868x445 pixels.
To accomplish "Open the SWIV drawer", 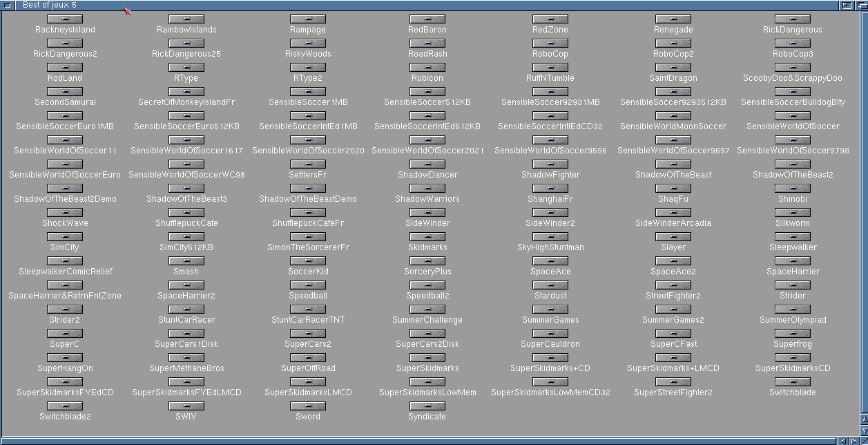I will coord(186,406).
